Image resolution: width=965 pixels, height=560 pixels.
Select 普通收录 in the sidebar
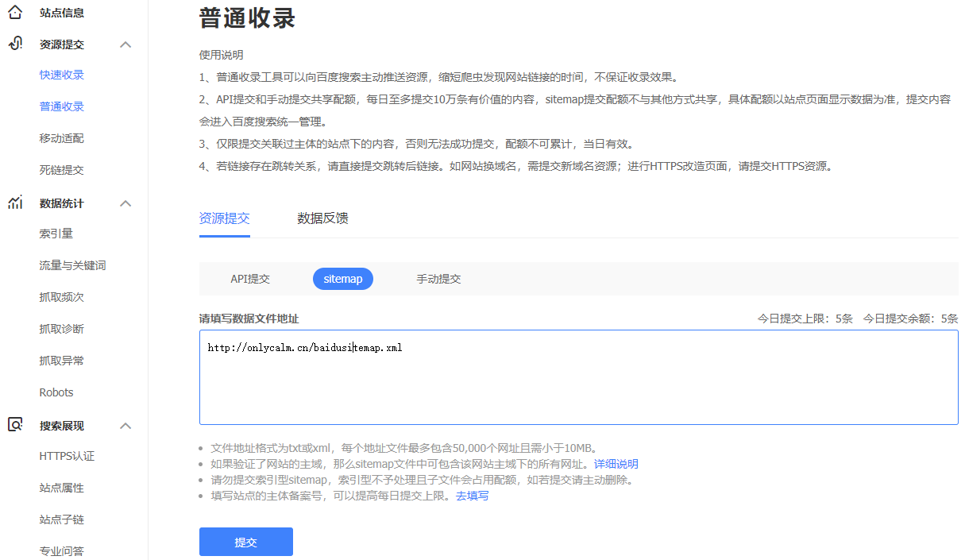(62, 106)
